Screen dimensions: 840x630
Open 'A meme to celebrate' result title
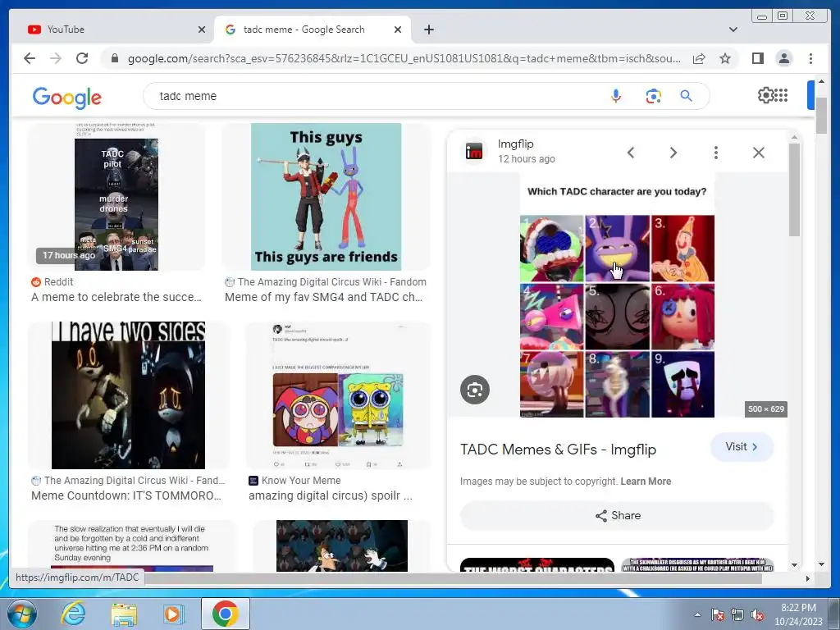(x=116, y=297)
